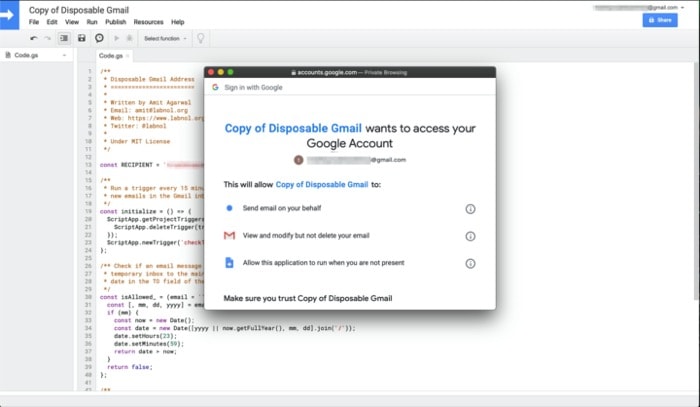Click code line date.setMinutes(59);
Screen dimensions: 700x407
point(149,344)
